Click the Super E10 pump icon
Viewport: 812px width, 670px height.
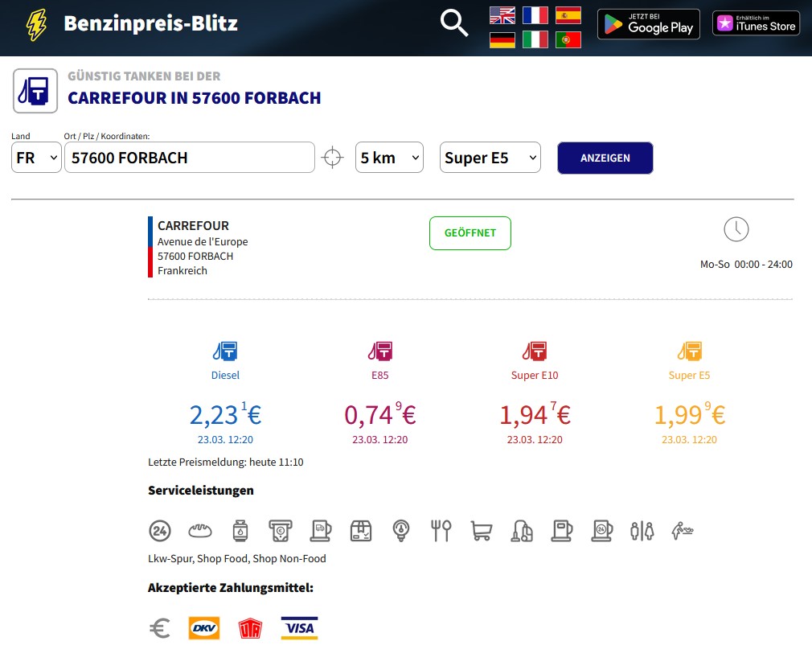(535, 351)
